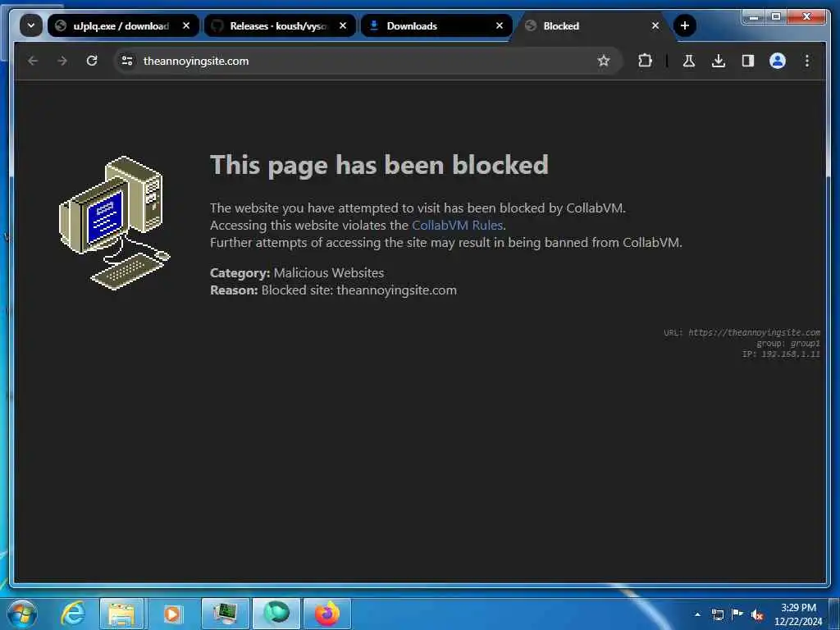Switch to the uJplq.exe / download tab
This screenshot has height=630, width=840.
[x=123, y=25]
